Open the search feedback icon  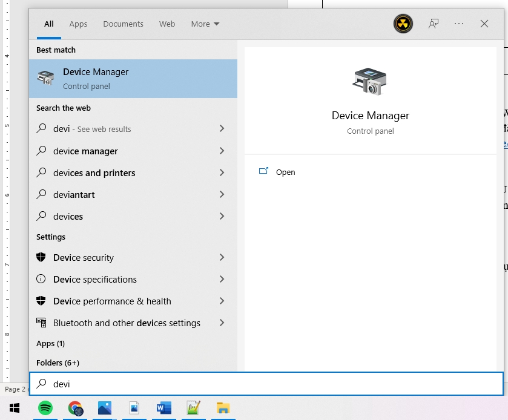click(434, 24)
